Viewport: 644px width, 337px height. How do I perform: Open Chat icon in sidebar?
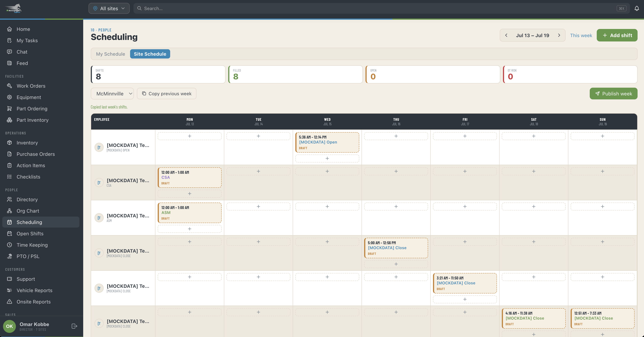[9, 52]
